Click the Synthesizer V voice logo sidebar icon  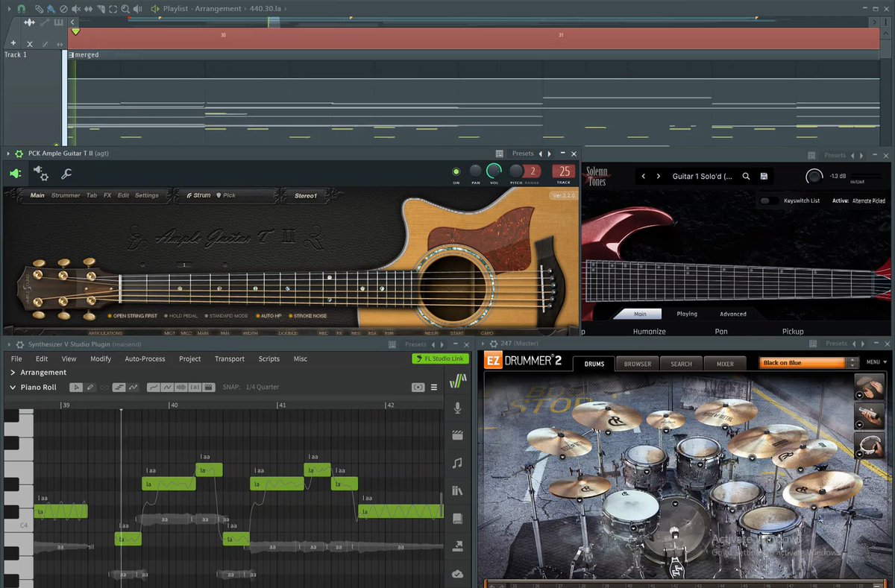(457, 381)
